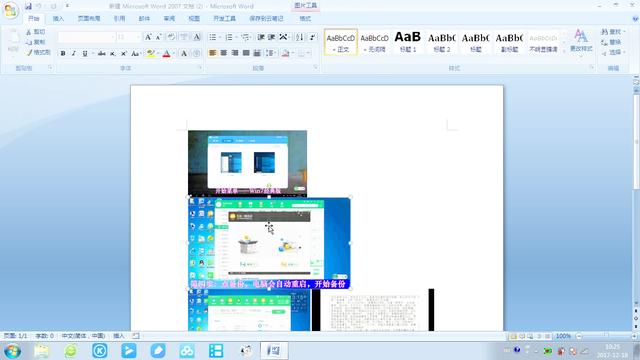Select the top image with pink caption
The image size is (640, 360).
click(x=247, y=163)
